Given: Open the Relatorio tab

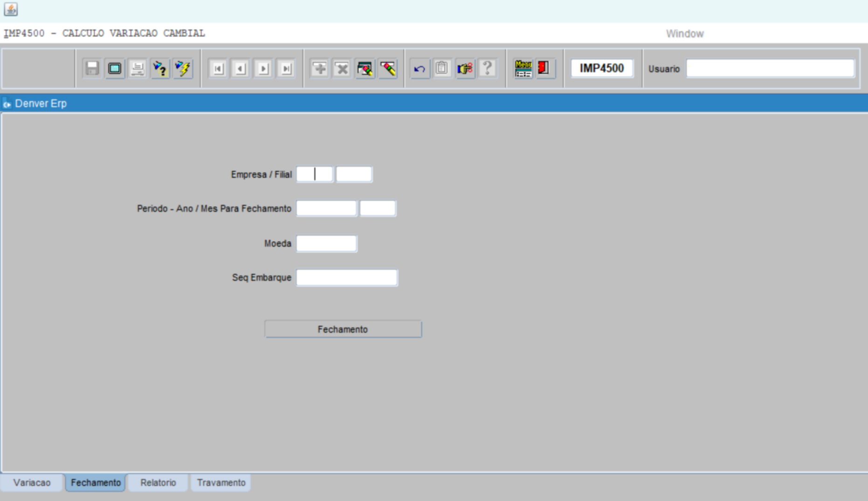Looking at the screenshot, I should (158, 482).
